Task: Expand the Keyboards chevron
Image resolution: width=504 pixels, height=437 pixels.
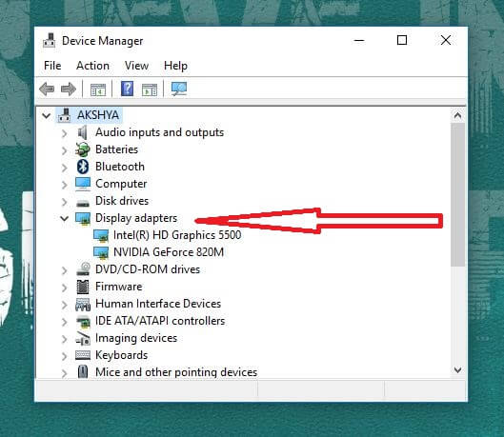Action: tap(65, 356)
